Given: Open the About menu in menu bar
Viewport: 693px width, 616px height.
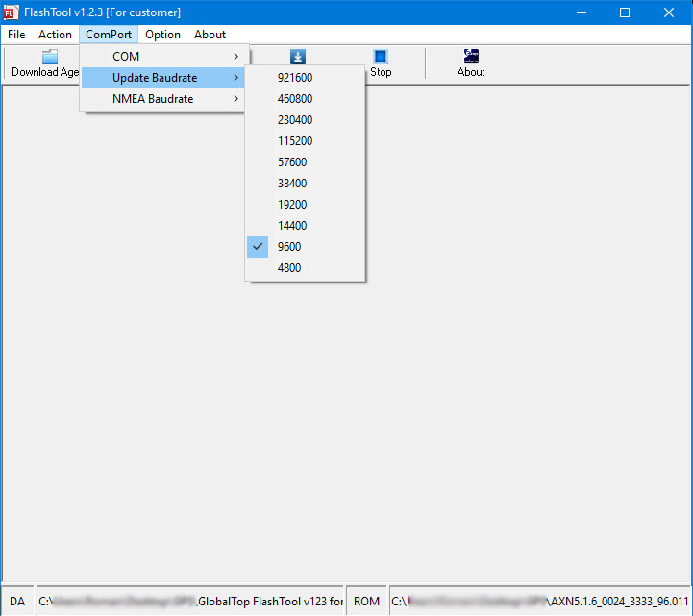Looking at the screenshot, I should (210, 35).
